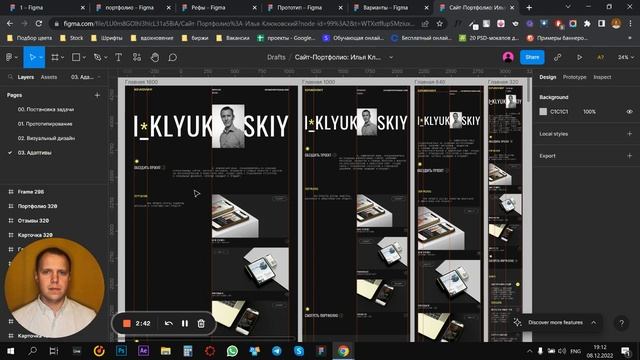
Task: Open the zoom level 24% dropdown
Action: click(x=625, y=58)
